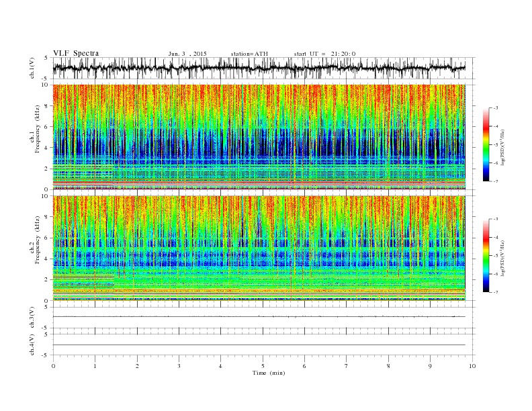Click the time axis tick label "7"
The width and height of the screenshot is (532, 411).
347,366
